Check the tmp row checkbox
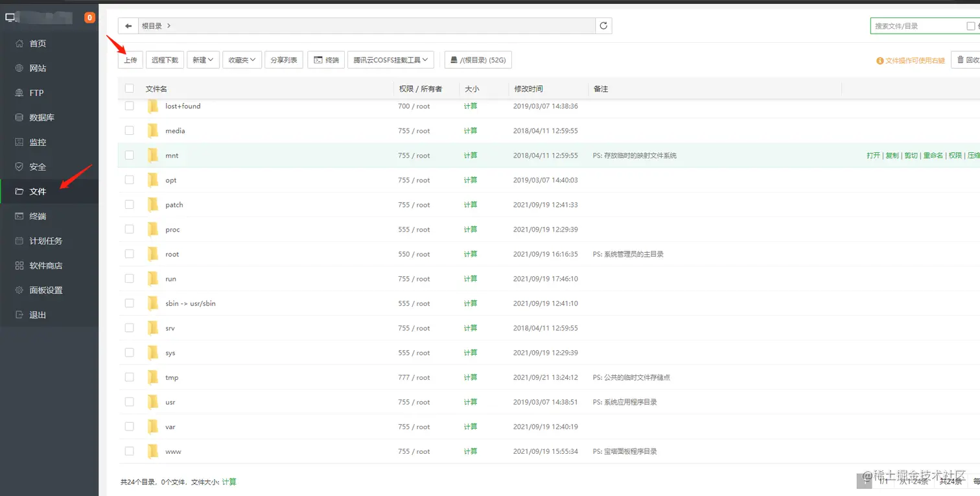The image size is (980, 496). 130,377
